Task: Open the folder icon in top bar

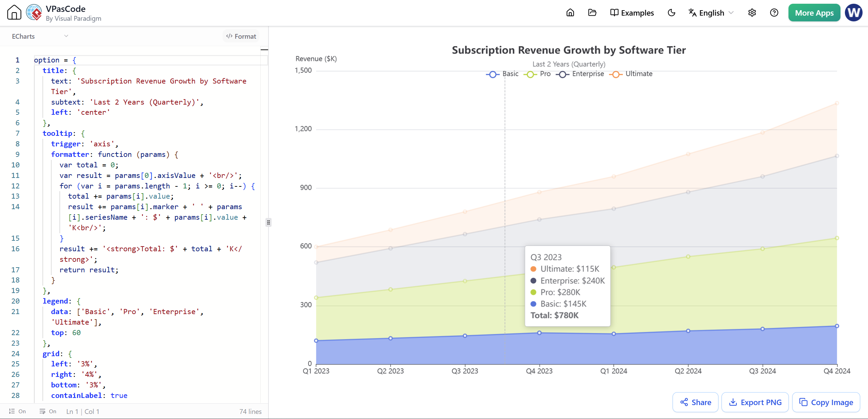Action: tap(592, 13)
